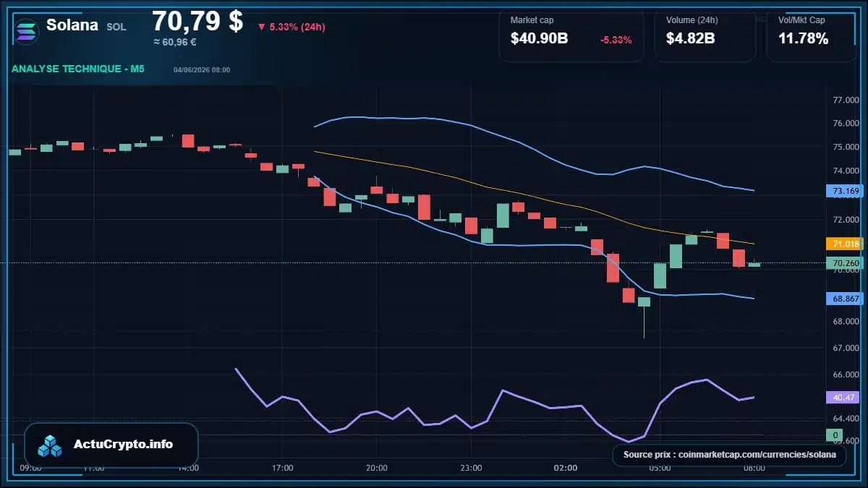Screen dimensions: 868x488
Task: Click the 04/06/2026 08:00 timestamp
Action: 202,70
